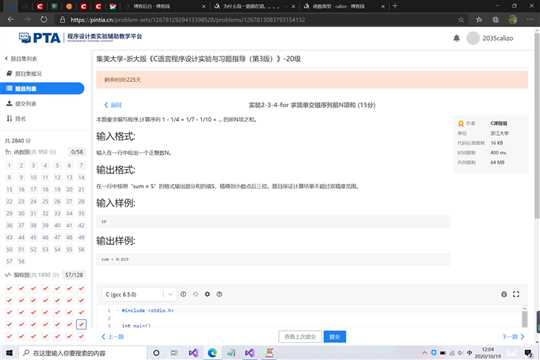Click the faint undo icon in editor toolbar
Screen dimensions: 540x360
click(x=196, y=294)
